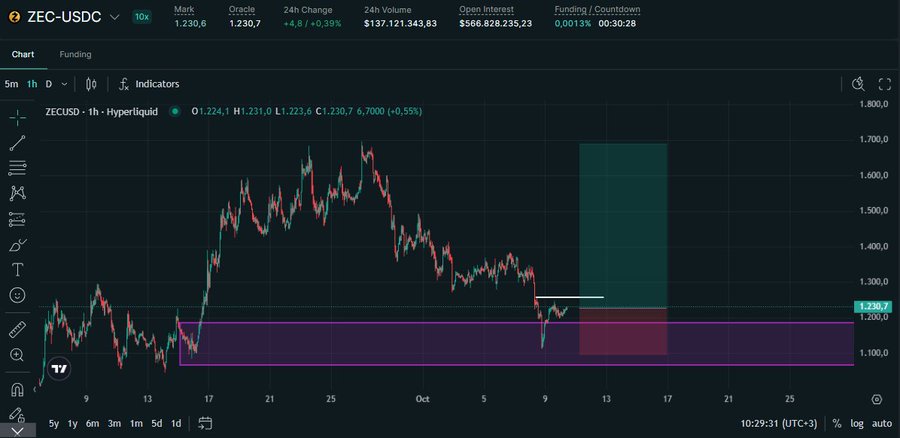Screen dimensions: 900x438
Task: Toggle auto scale mode
Action: pos(882,424)
